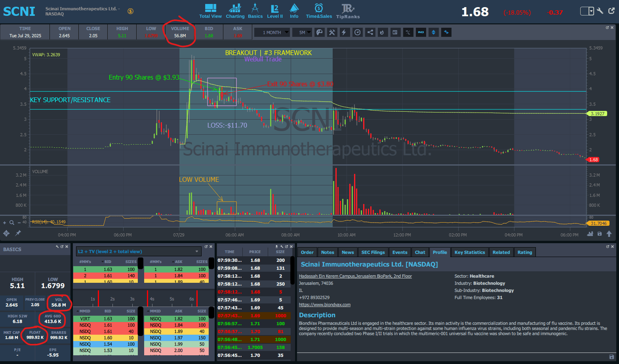
Task: Switch to the Basics layout
Action: coord(255,11)
